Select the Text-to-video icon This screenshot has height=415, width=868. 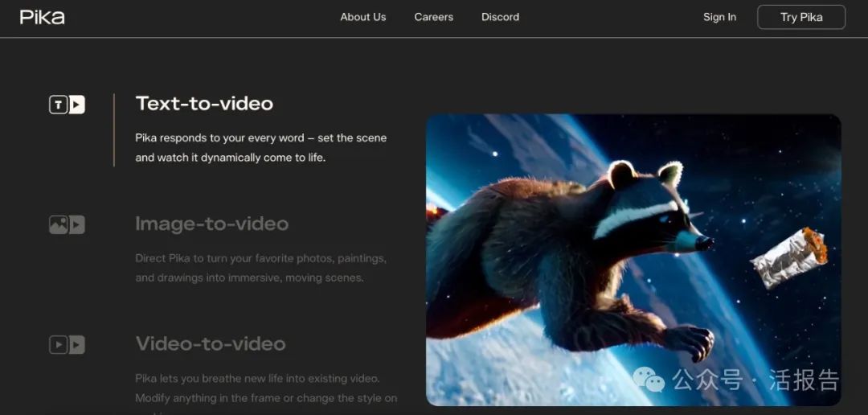tap(67, 105)
